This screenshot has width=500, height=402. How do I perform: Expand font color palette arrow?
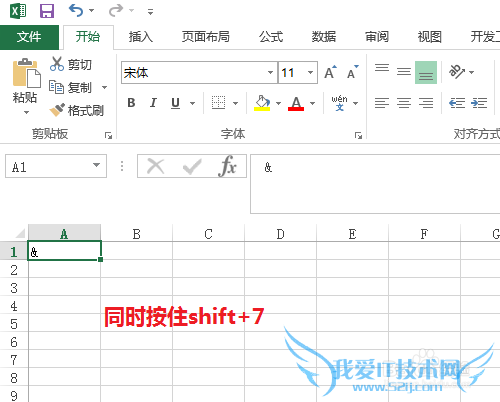pos(312,103)
